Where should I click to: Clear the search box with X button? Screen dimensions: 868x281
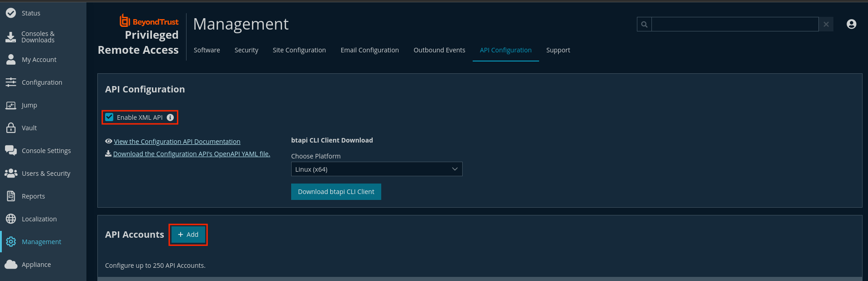826,24
